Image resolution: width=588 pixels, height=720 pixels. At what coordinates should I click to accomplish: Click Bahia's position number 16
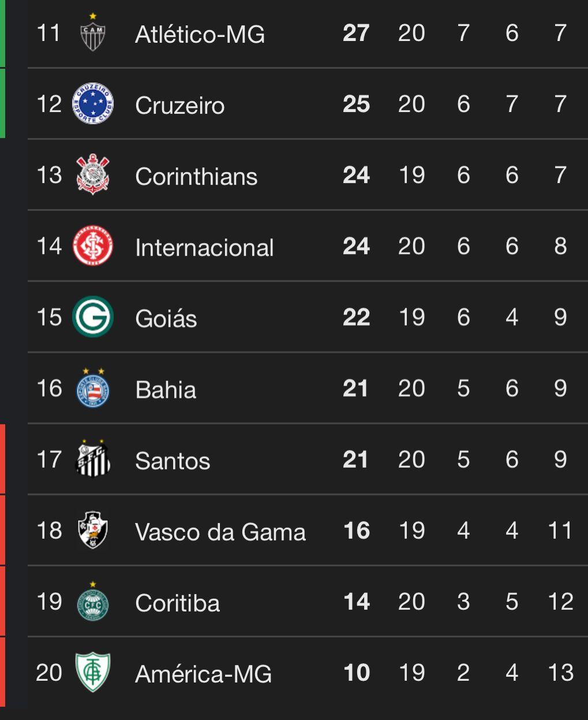tap(49, 389)
